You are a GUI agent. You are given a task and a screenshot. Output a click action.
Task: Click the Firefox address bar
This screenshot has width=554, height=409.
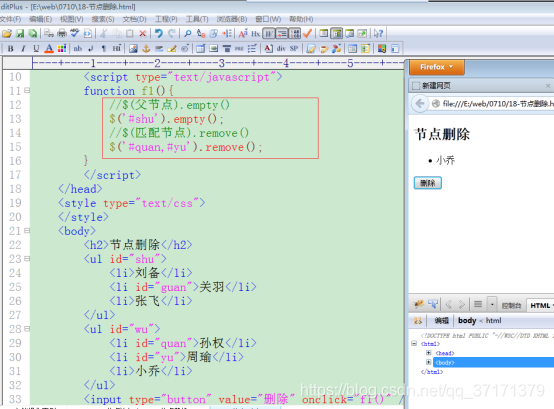492,103
